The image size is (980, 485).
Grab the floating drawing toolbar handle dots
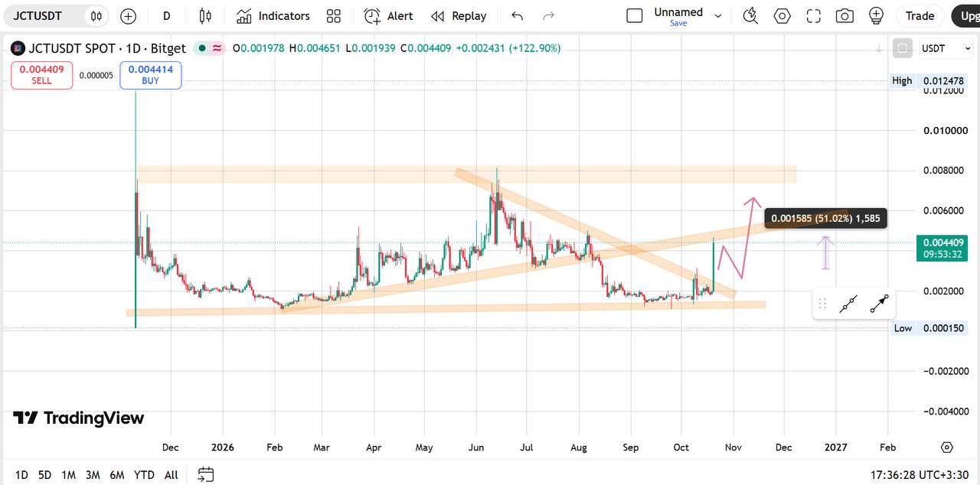pyautogui.click(x=822, y=304)
